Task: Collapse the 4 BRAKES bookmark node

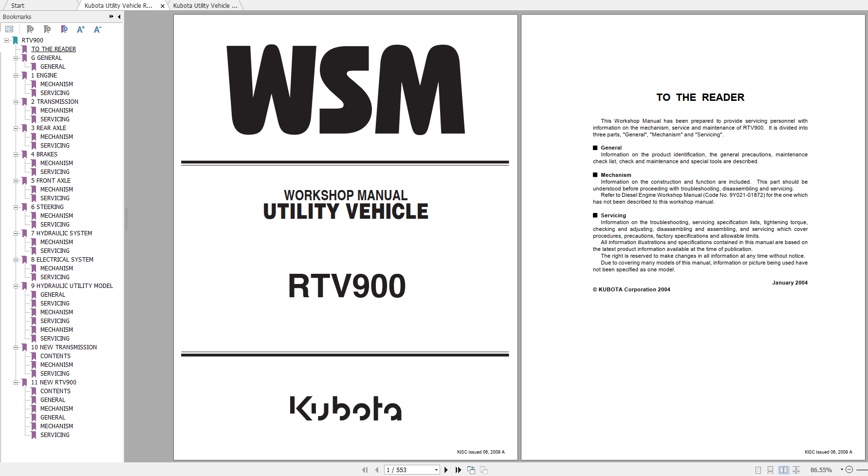Action: click(x=16, y=154)
